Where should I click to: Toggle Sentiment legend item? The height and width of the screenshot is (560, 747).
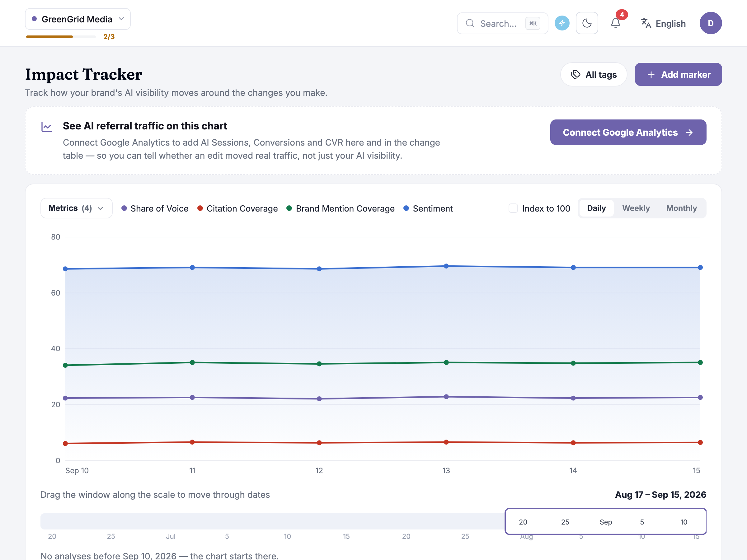[x=428, y=209]
